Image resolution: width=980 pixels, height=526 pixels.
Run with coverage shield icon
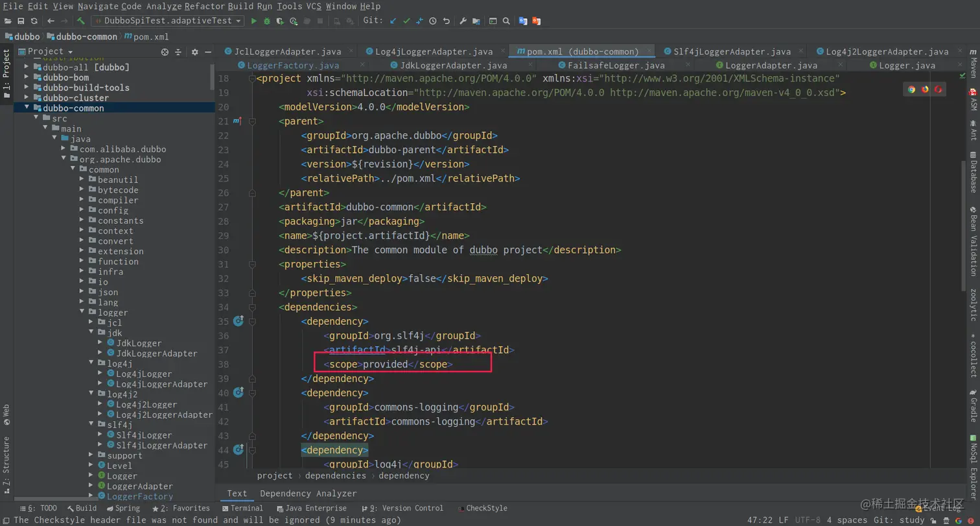280,21
